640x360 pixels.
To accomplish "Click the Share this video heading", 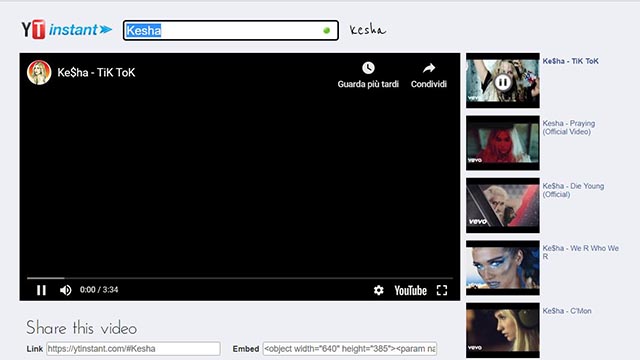I will 81,328.
